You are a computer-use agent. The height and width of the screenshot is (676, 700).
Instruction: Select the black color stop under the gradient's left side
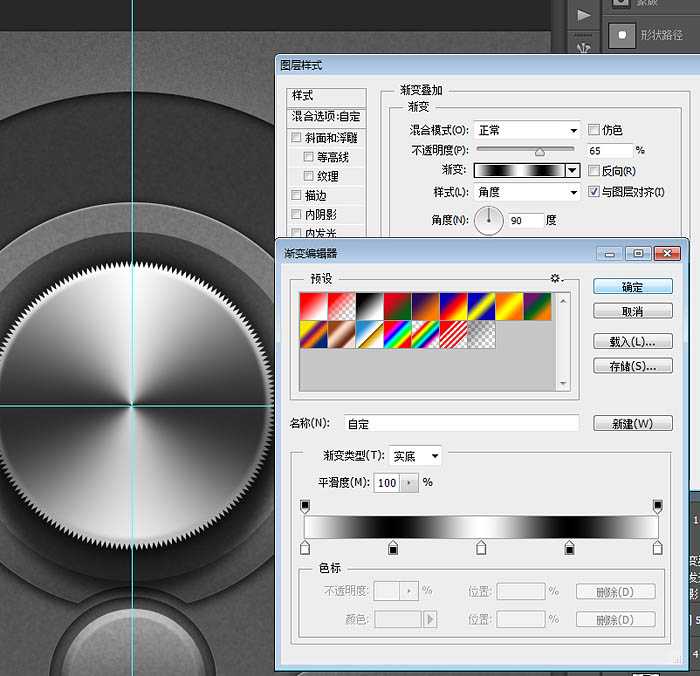pos(393,547)
